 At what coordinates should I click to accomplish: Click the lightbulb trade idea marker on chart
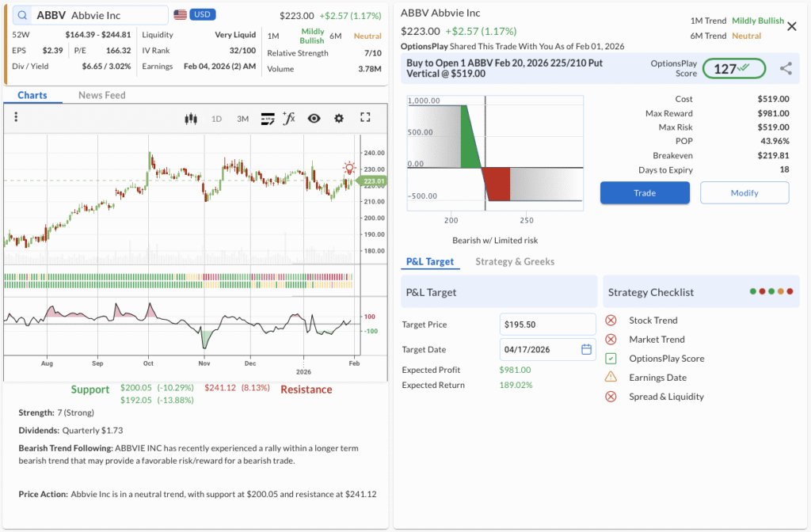[349, 168]
